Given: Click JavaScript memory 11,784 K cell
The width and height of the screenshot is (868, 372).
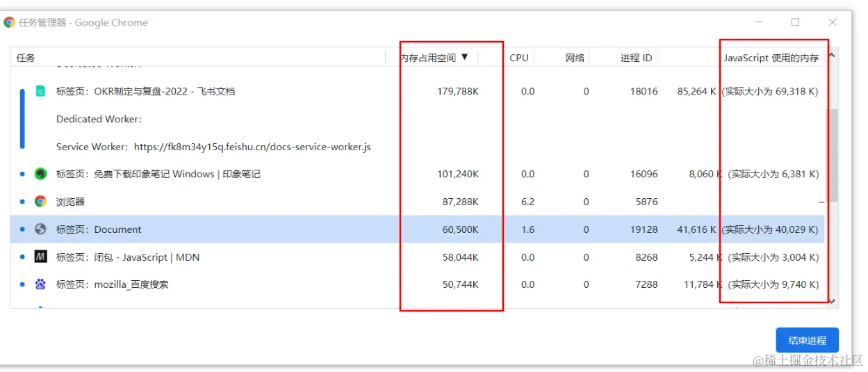Looking at the screenshot, I should tap(751, 284).
